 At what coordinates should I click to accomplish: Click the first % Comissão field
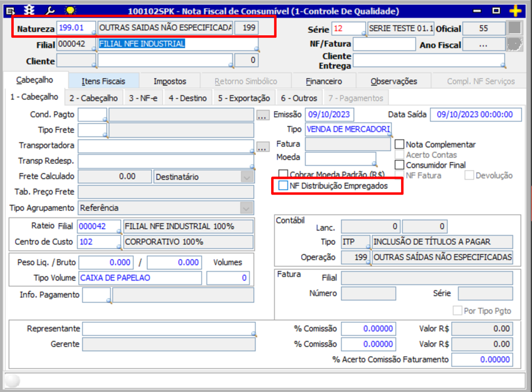[x=368, y=328]
